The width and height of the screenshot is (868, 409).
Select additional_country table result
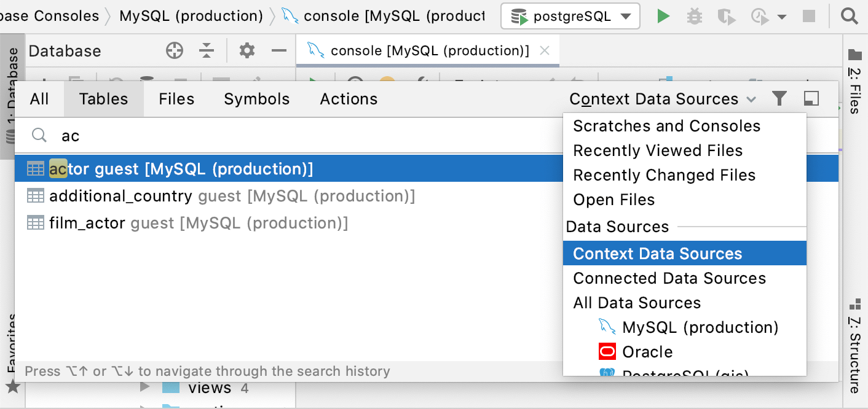289,196
